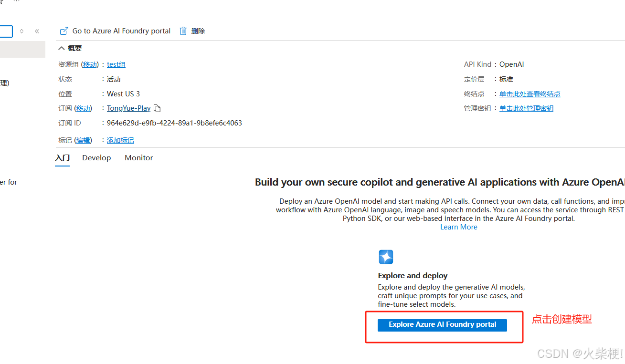
Task: Switch to the Develop tab
Action: (96, 158)
